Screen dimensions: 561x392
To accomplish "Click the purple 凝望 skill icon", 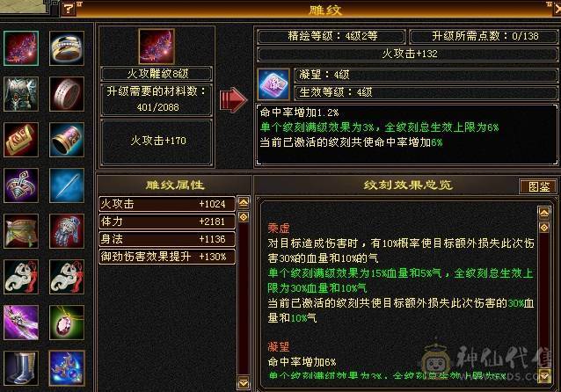I will (273, 84).
